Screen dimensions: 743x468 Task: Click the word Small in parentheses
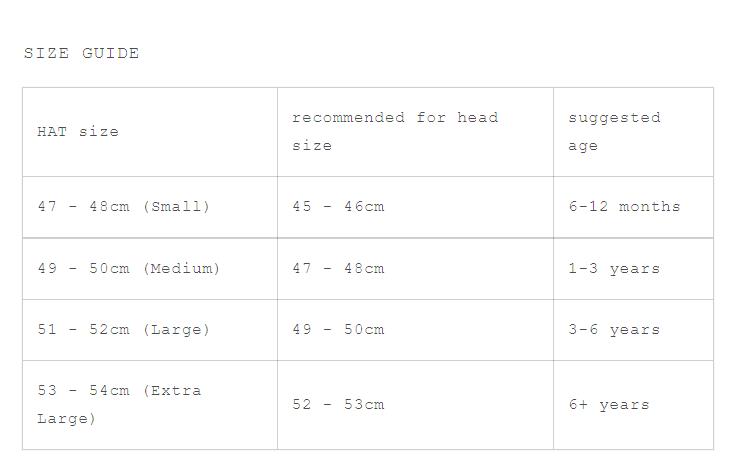[x=176, y=207]
